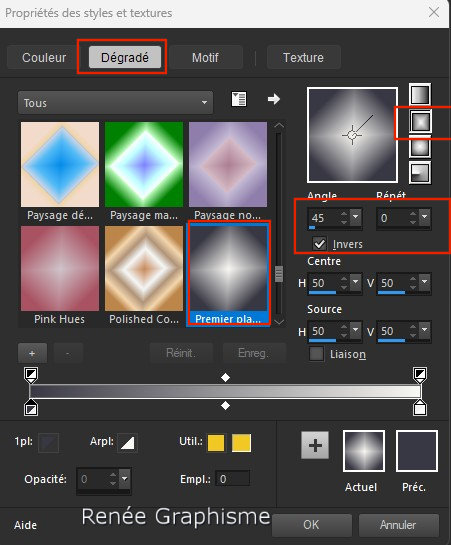Confirm with the OK button
This screenshot has height=545, width=451.
[311, 524]
